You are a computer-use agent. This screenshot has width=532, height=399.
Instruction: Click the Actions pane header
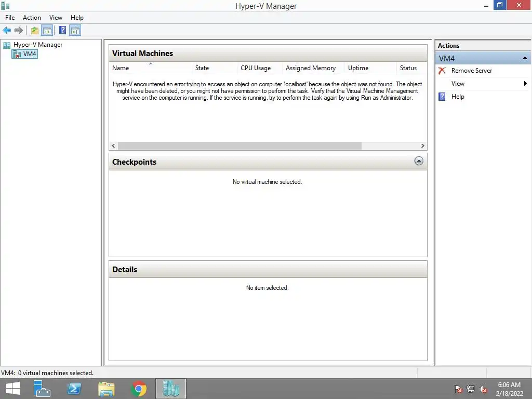tap(483, 46)
